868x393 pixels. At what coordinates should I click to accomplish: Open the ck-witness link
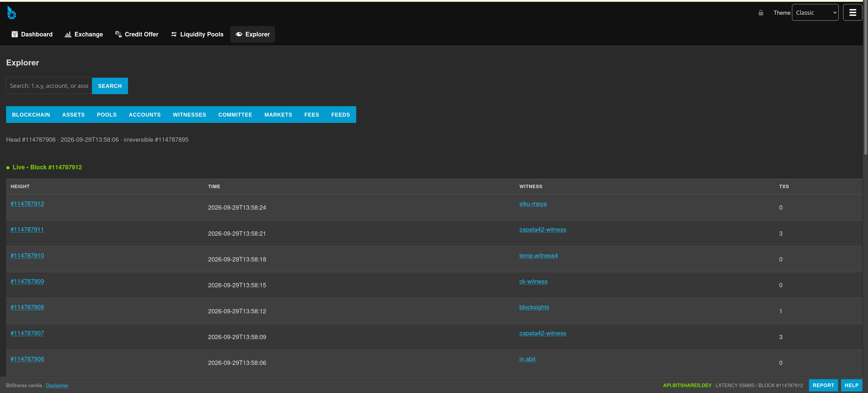coord(533,281)
